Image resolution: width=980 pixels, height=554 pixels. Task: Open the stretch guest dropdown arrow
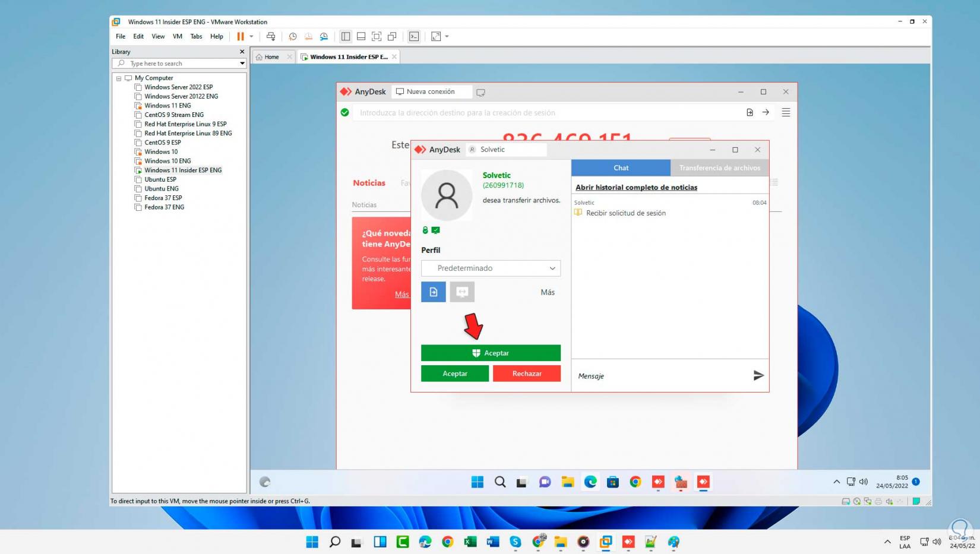447,36
